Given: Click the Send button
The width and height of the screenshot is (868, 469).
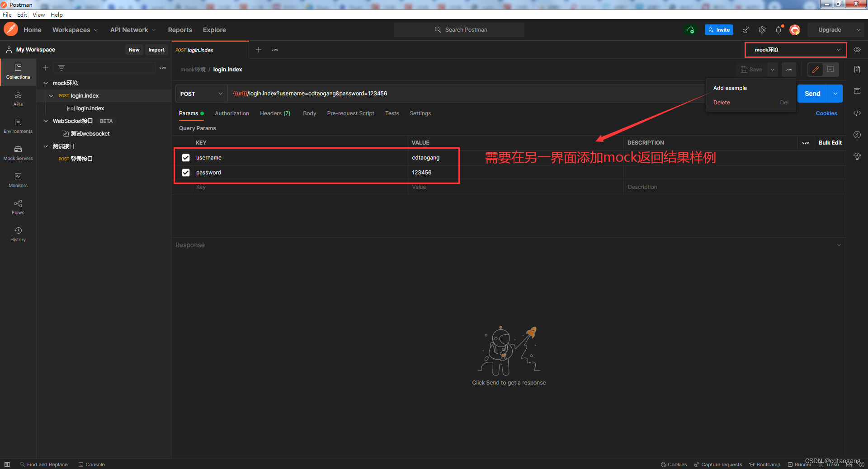Looking at the screenshot, I should [x=812, y=94].
